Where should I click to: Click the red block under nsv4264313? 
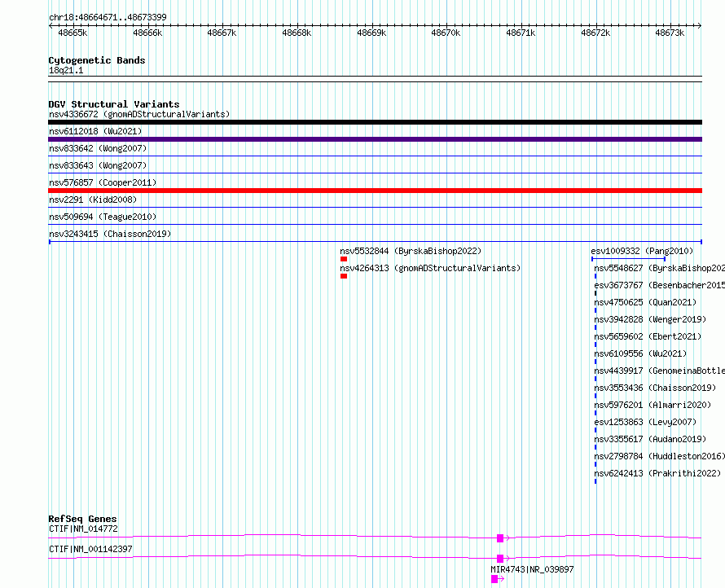pos(344,276)
